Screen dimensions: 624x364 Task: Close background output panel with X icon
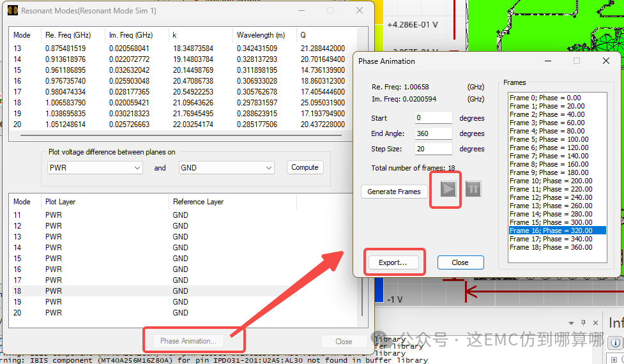click(x=596, y=322)
